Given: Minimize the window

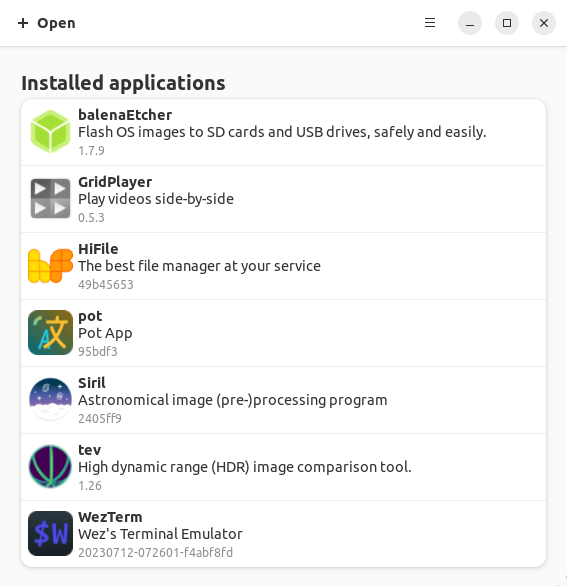Looking at the screenshot, I should click(x=470, y=23).
